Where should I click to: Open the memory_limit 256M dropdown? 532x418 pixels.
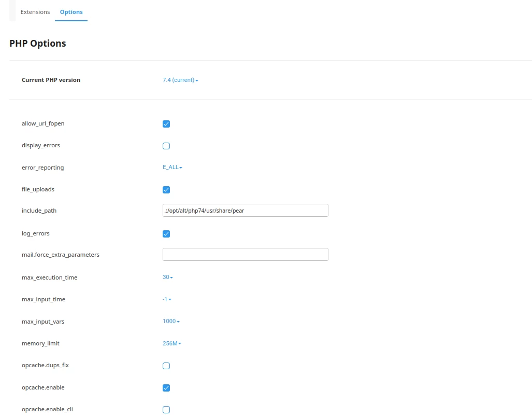click(171, 343)
